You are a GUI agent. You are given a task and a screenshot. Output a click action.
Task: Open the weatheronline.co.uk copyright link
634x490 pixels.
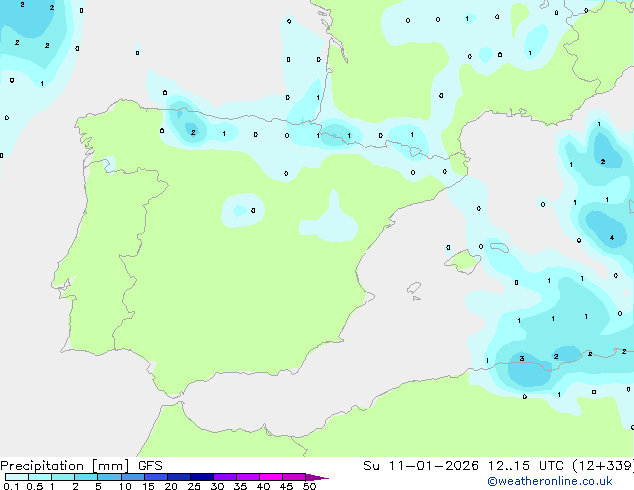pos(550,481)
